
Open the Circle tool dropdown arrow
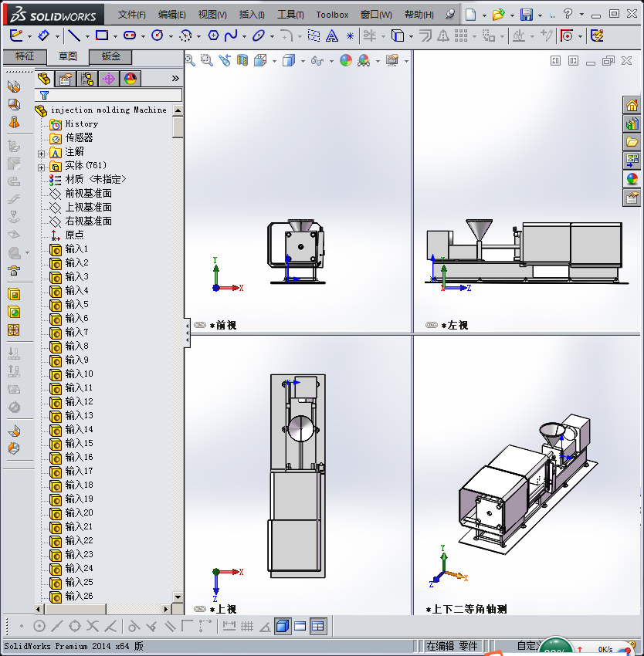(171, 37)
